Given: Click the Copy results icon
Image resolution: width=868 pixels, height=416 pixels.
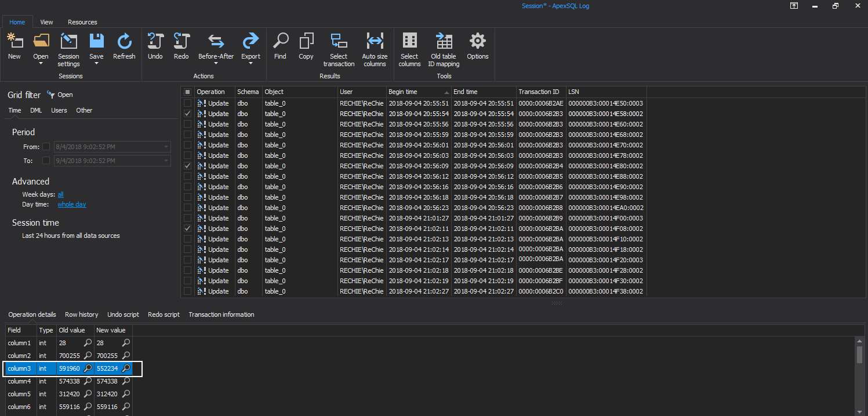Looking at the screenshot, I should coord(306,41).
